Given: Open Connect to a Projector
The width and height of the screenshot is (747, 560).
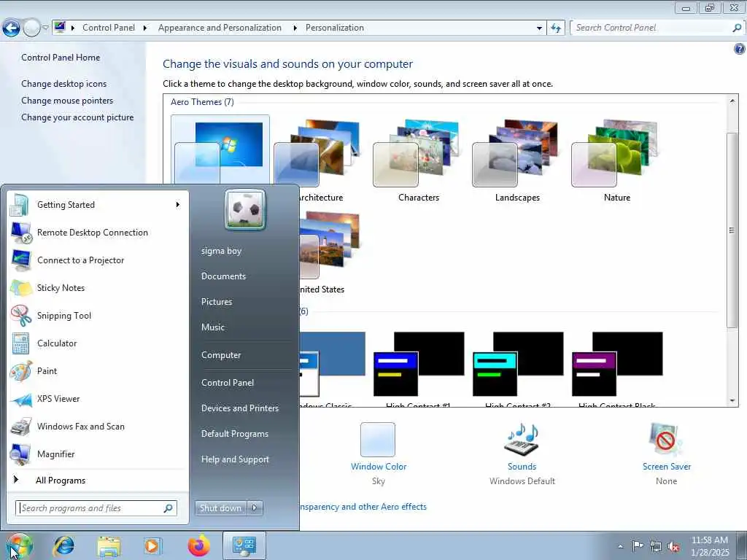Looking at the screenshot, I should (x=98, y=260).
